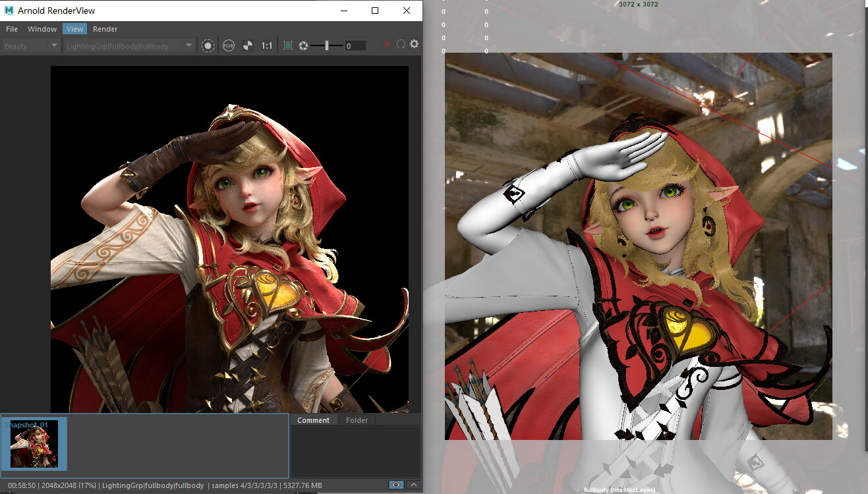868x494 pixels.
Task: Start the render with the red play icon
Action: (388, 44)
